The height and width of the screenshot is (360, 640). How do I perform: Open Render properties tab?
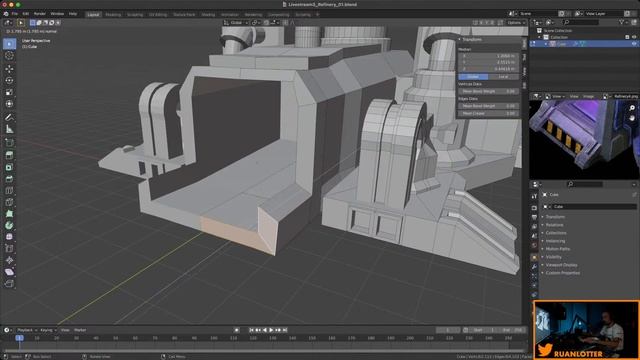(x=534, y=208)
